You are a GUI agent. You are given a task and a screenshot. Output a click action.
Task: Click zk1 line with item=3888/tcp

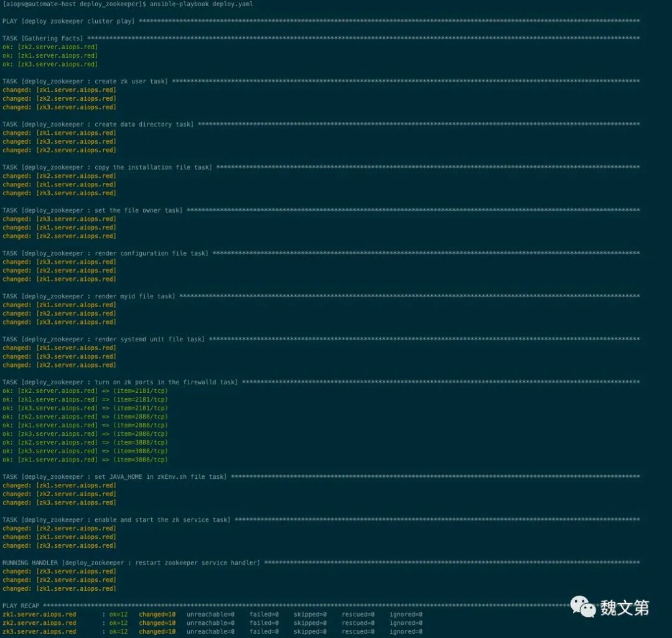(85, 460)
